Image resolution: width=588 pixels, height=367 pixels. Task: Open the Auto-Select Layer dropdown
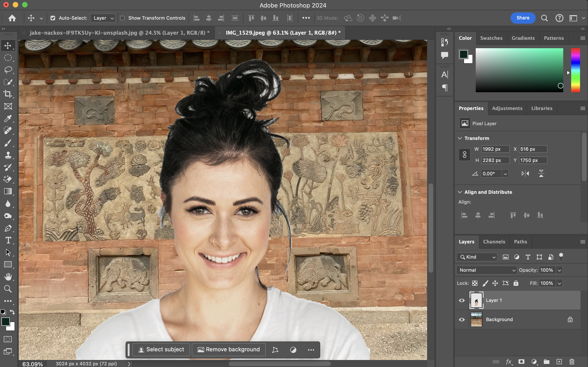[x=103, y=18]
